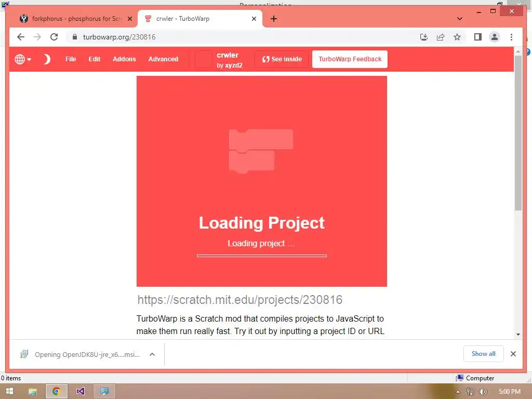532x399 pixels.
Task: Close the forkphorus tab
Action: click(x=129, y=19)
